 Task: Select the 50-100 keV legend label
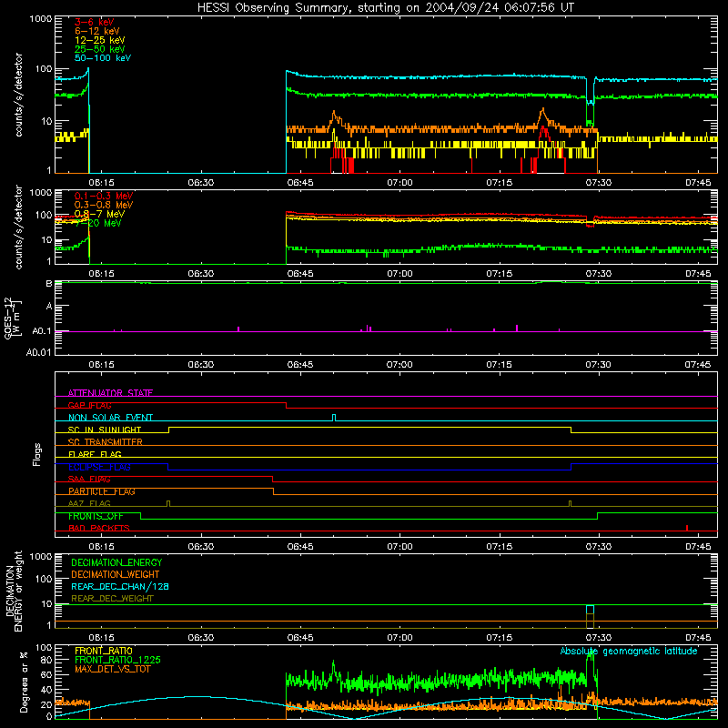tap(103, 57)
